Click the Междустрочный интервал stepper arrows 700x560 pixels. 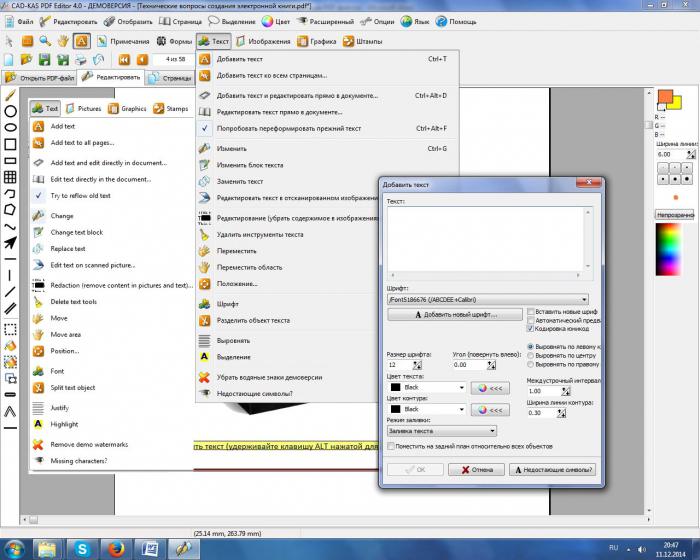pos(566,391)
